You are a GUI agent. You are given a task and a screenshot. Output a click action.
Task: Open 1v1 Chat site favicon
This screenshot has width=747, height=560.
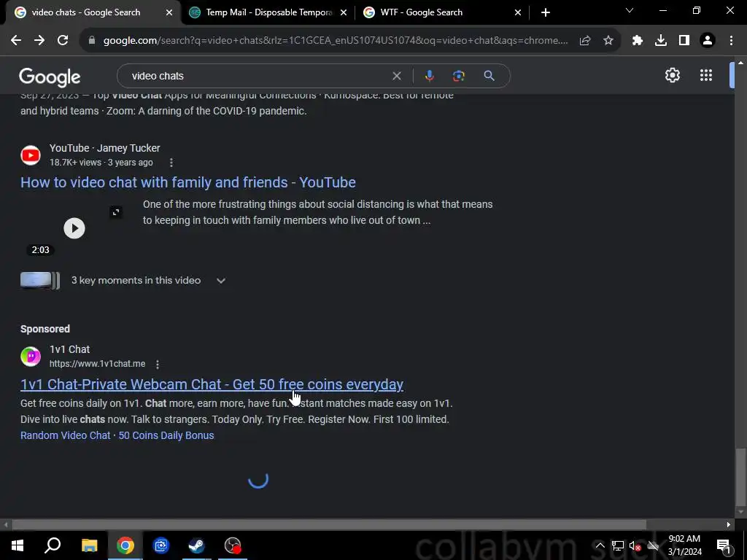[x=31, y=356]
